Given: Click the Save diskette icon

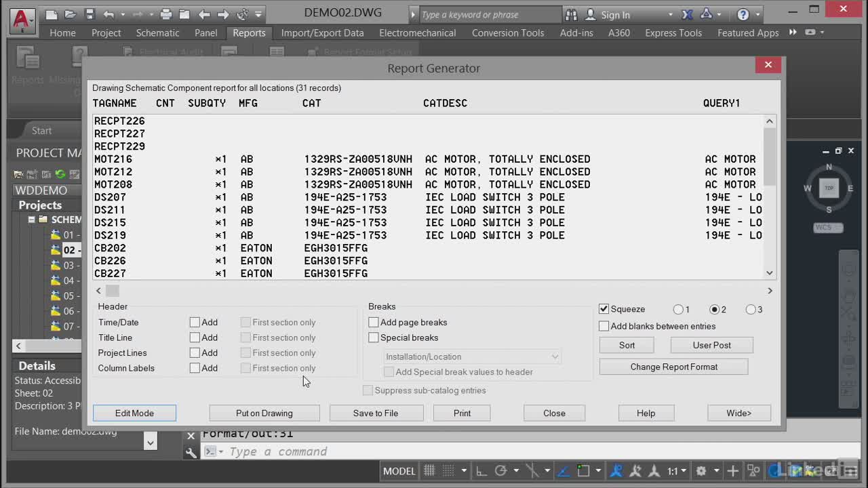Looking at the screenshot, I should 90,14.
